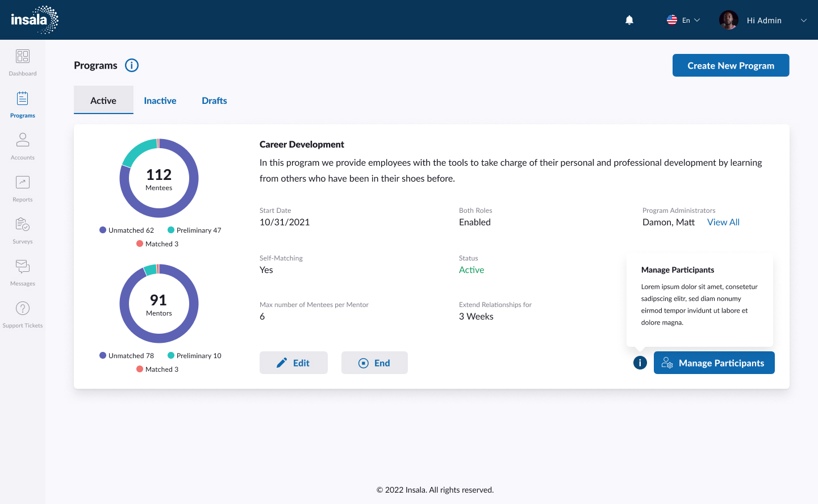Viewport: 818px width, 504px height.
Task: Click View All program administrators link
Action: tap(723, 222)
